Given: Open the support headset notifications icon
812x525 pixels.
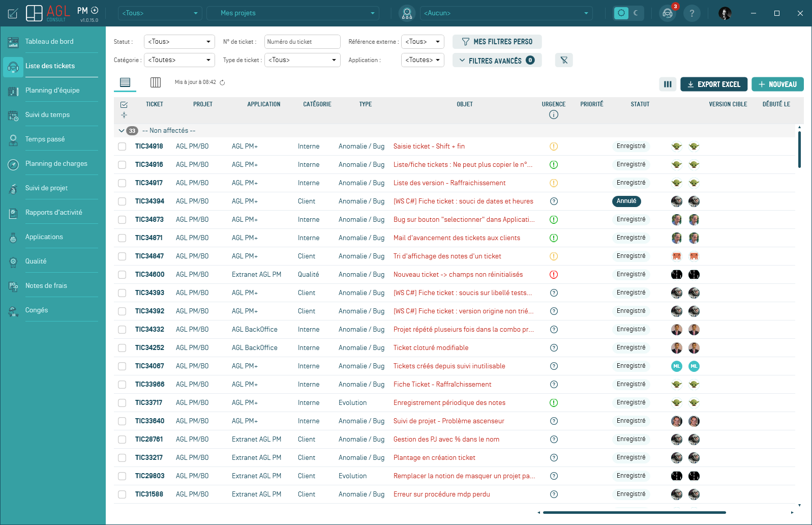Looking at the screenshot, I should [668, 13].
